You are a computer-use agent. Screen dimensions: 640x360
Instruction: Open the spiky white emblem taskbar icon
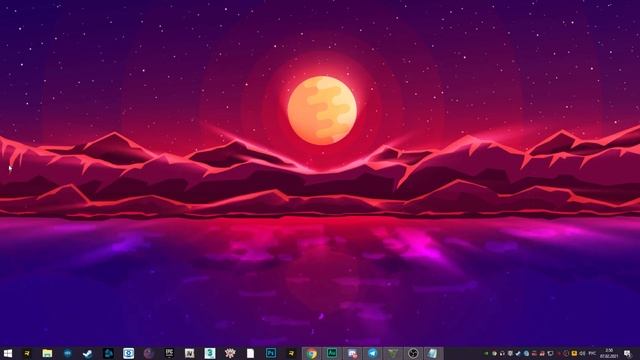tap(230, 353)
